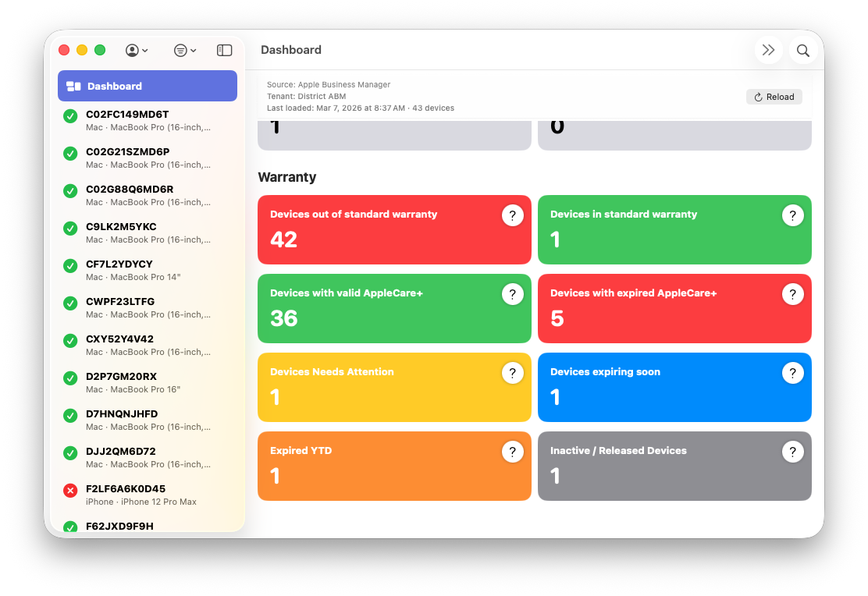Click the help icon on 'Inactive / Released Devices'
This screenshot has height=596, width=868.
coord(793,451)
